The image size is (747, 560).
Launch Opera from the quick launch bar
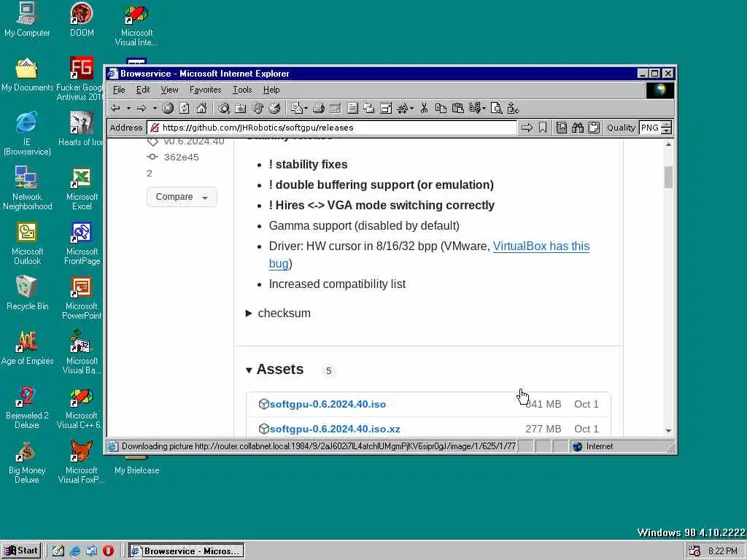108,551
